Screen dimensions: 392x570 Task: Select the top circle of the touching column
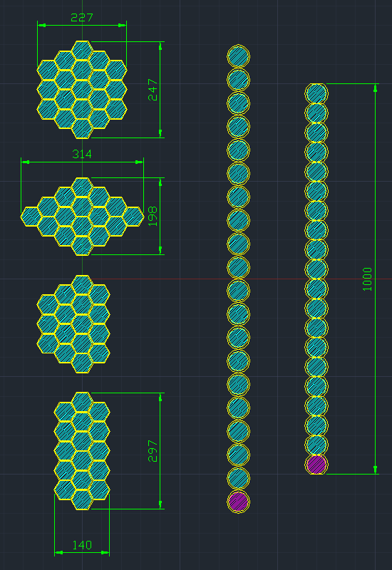pos(316,93)
